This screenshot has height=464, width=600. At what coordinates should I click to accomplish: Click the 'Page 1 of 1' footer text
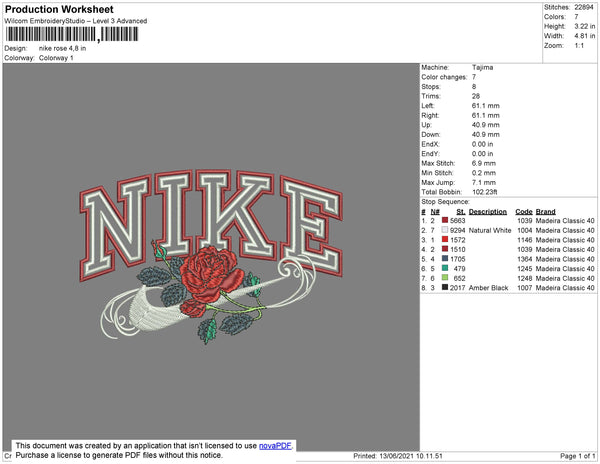click(577, 456)
